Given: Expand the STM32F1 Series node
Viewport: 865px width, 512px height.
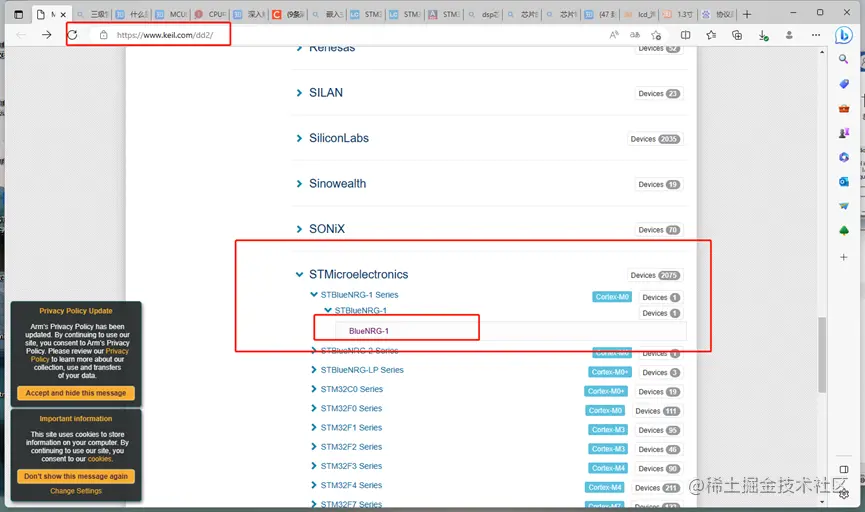Looking at the screenshot, I should (314, 428).
